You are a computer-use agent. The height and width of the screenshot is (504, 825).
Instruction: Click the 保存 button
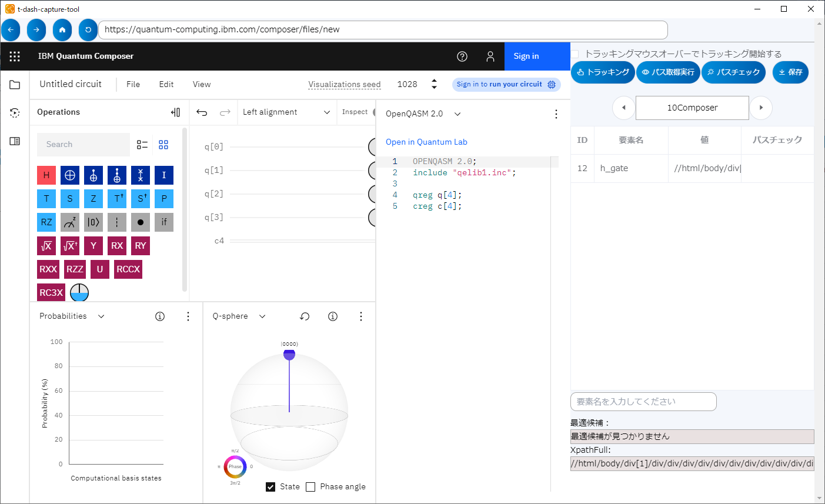click(790, 72)
